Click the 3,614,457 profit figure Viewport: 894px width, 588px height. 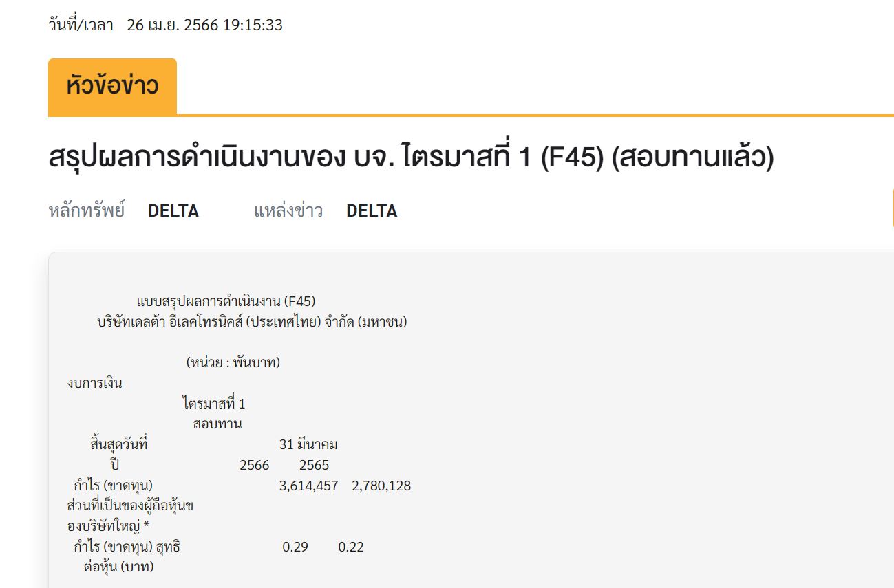tap(308, 486)
